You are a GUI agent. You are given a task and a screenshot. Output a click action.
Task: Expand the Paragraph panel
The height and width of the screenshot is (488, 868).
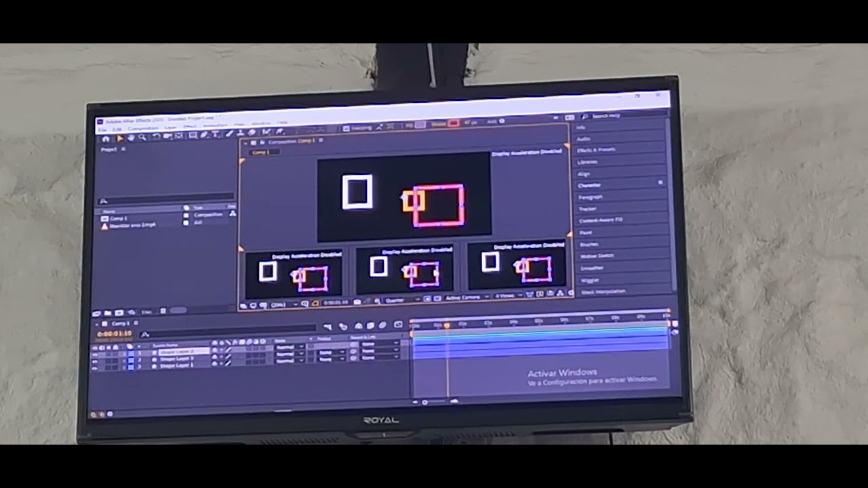[590, 197]
